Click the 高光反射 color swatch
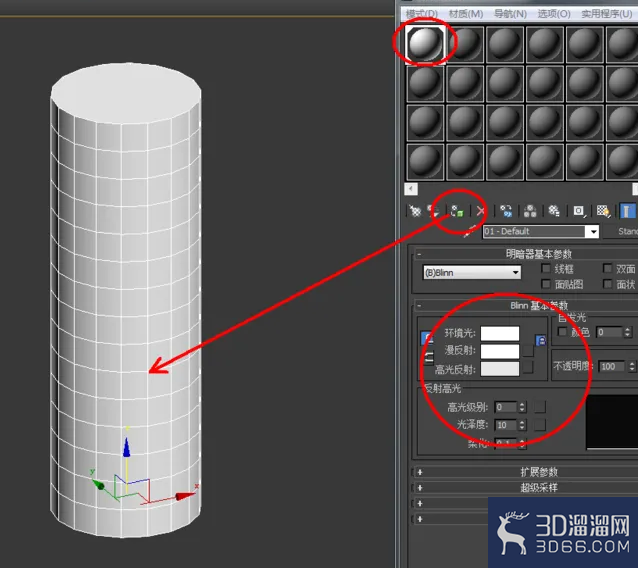The height and width of the screenshot is (568, 638). coord(500,369)
